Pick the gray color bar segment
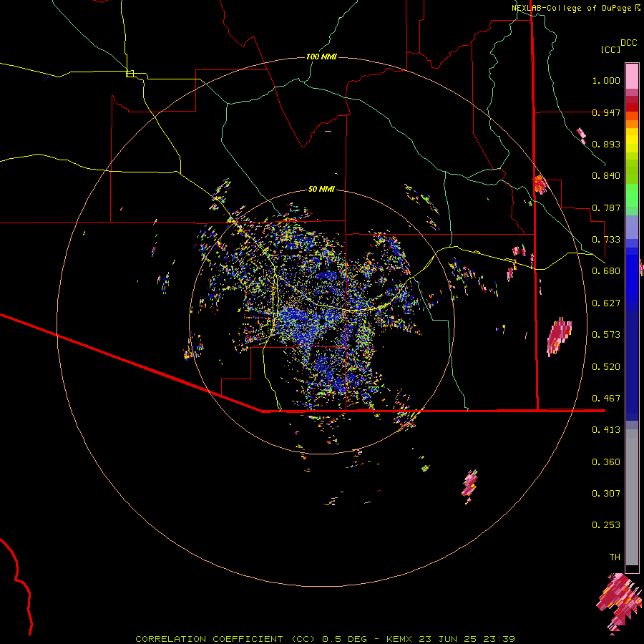The image size is (644, 644). [632, 497]
